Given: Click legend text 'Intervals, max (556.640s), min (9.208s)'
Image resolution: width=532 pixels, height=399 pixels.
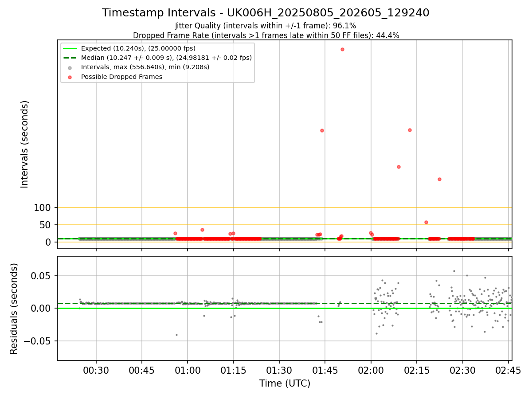Looking at the screenshot, I should (145, 67).
